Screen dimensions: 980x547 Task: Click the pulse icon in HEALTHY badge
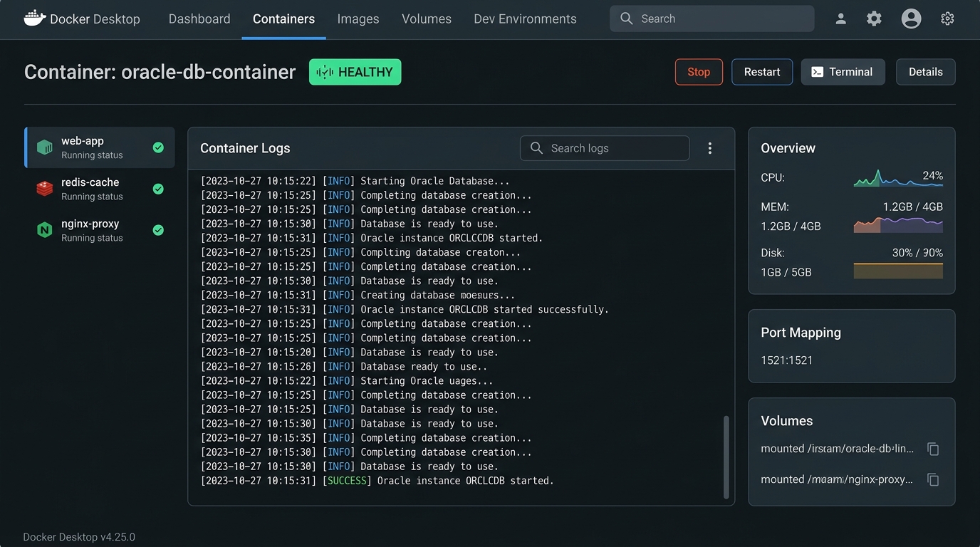click(325, 72)
